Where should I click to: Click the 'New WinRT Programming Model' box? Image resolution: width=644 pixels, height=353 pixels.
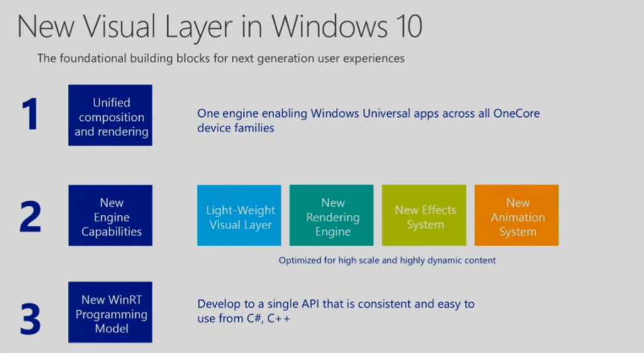110,312
